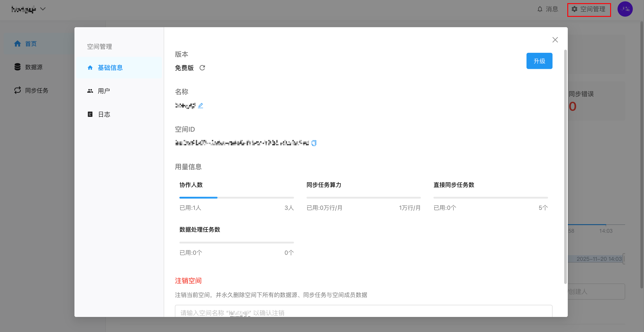
Task: Open 空间管理 via the gear icon
Action: [574, 9]
